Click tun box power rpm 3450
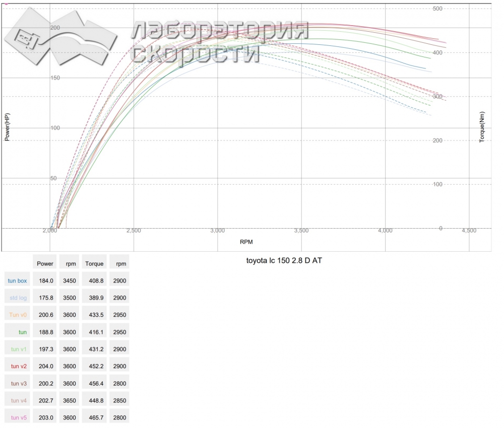 click(x=70, y=280)
